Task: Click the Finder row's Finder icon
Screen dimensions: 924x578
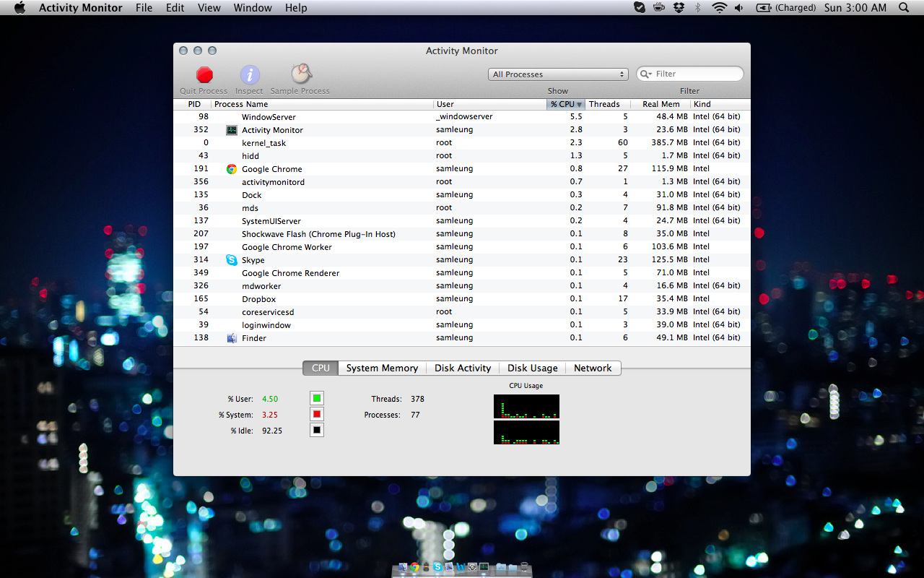Action: pyautogui.click(x=232, y=338)
